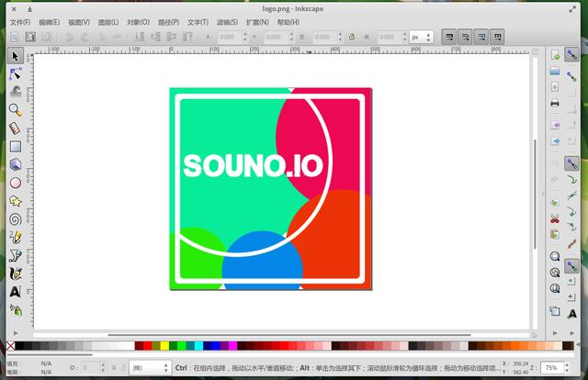The image size is (588, 380).
Task: Click the Zoom to fit drawing icon
Action: [x=555, y=273]
